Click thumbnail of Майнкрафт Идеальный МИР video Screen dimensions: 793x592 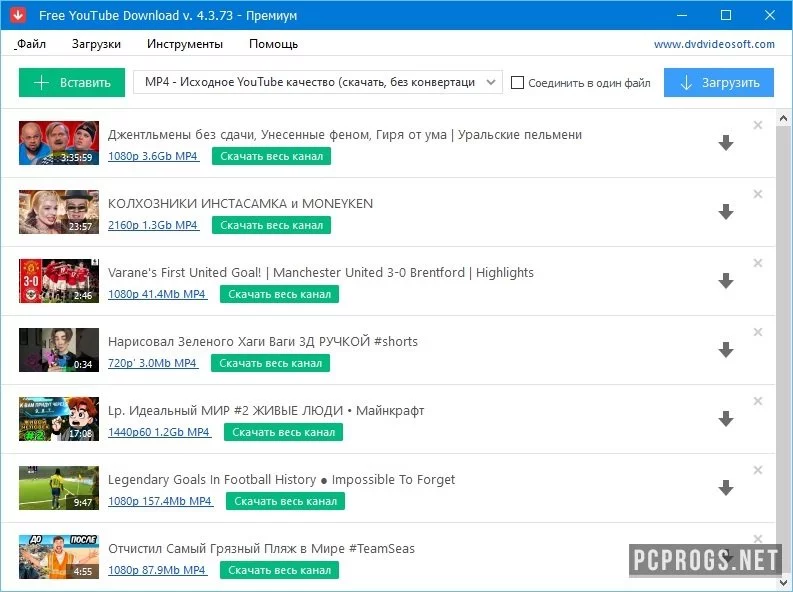59,419
